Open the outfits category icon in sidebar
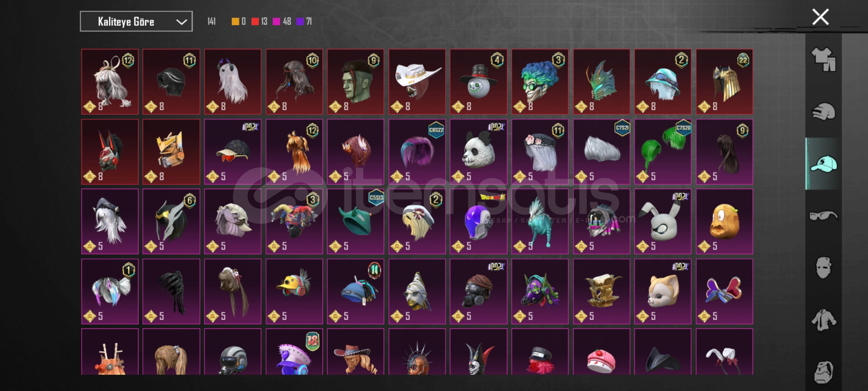 tap(824, 59)
